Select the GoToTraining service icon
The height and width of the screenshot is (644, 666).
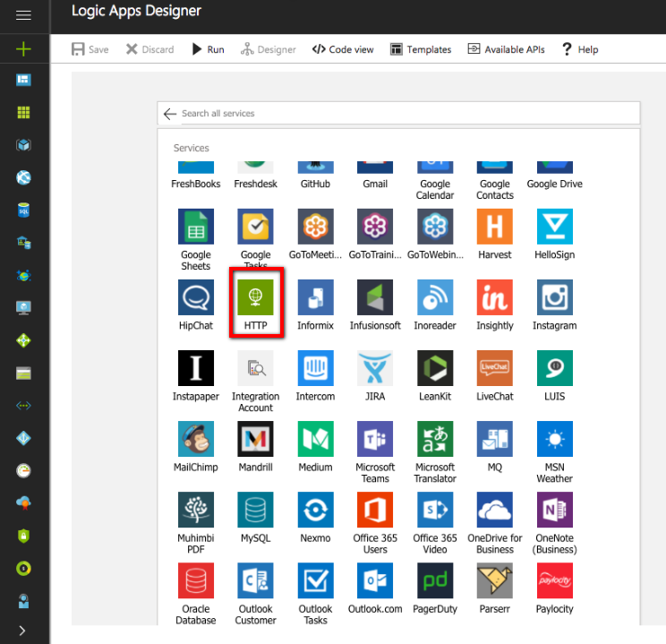[x=375, y=226]
